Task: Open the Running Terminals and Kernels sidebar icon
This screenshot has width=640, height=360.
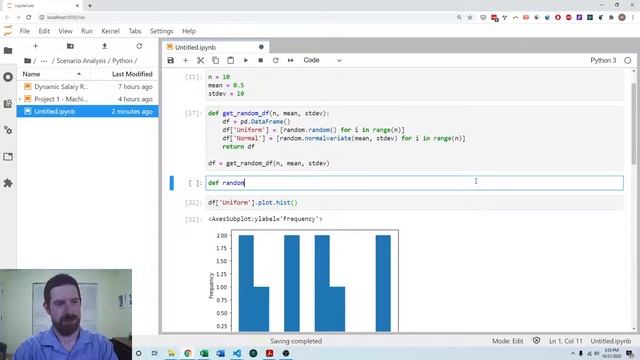Action: pyautogui.click(x=8, y=77)
